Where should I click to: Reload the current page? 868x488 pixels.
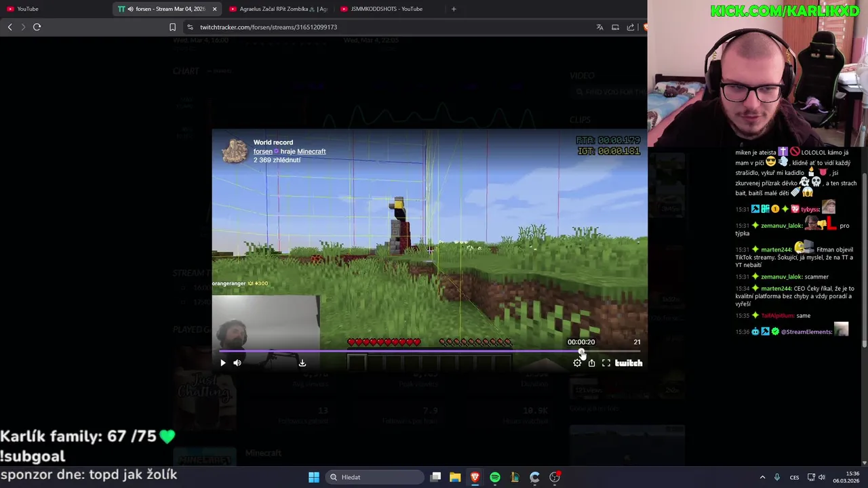point(37,27)
